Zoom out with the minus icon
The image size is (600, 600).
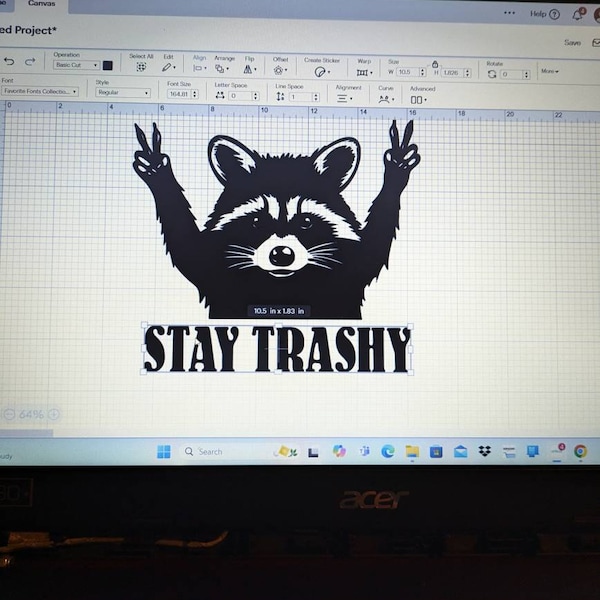point(9,414)
